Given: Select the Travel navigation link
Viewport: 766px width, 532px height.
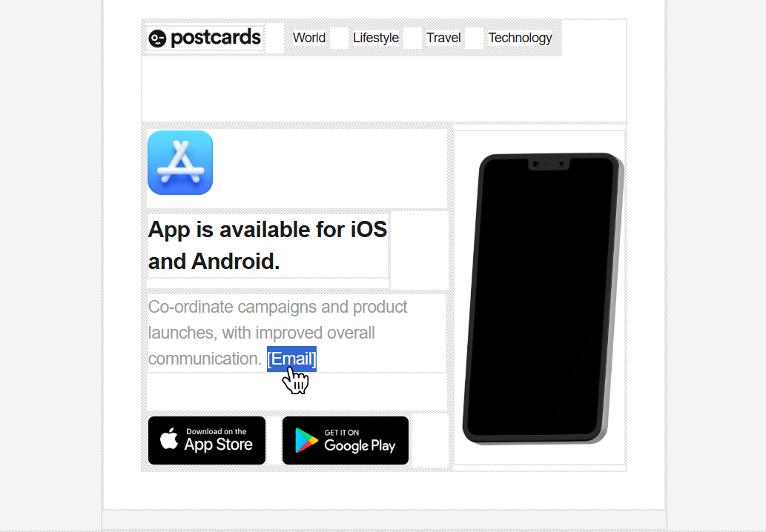Looking at the screenshot, I should coord(443,38).
